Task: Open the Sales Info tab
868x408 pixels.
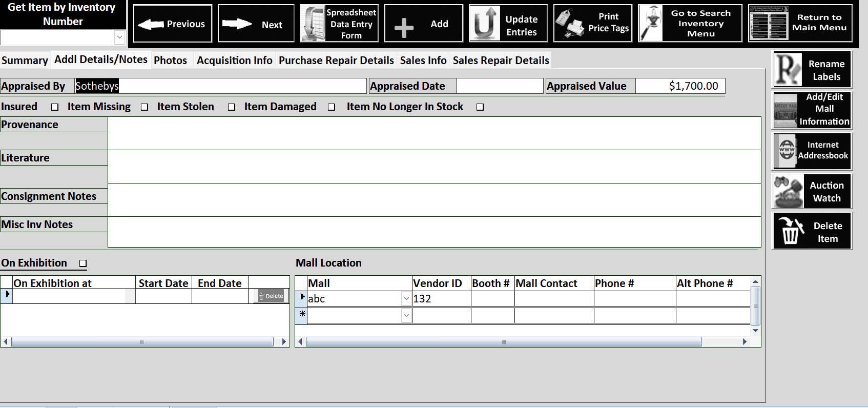Action: pos(423,60)
